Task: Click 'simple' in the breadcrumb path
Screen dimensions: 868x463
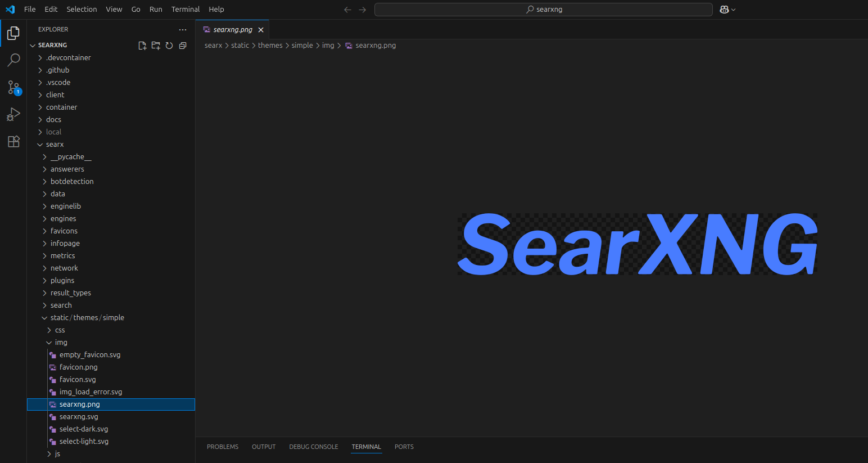Action: click(x=302, y=46)
